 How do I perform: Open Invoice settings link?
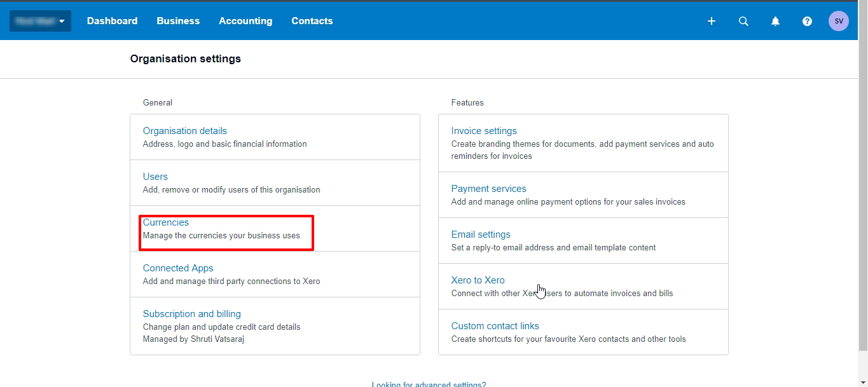[484, 131]
